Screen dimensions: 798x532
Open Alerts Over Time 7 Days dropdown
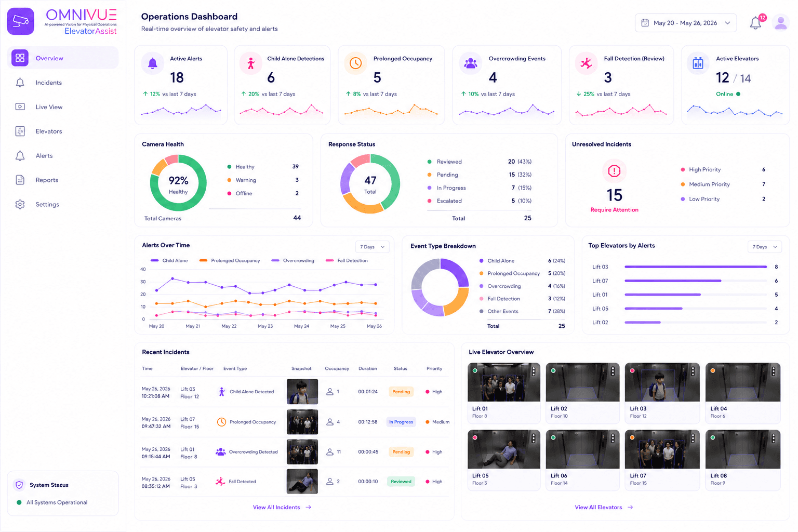click(373, 247)
